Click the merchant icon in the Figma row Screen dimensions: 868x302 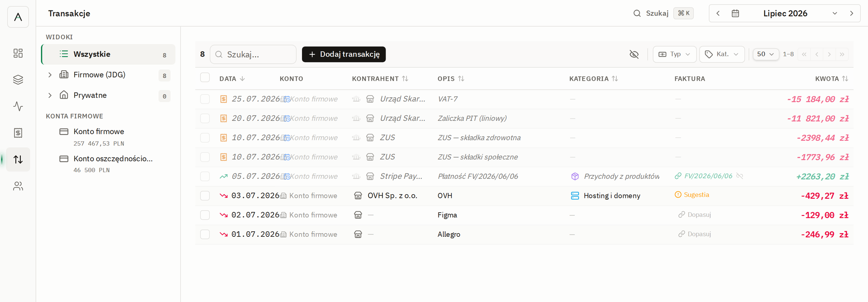358,215
